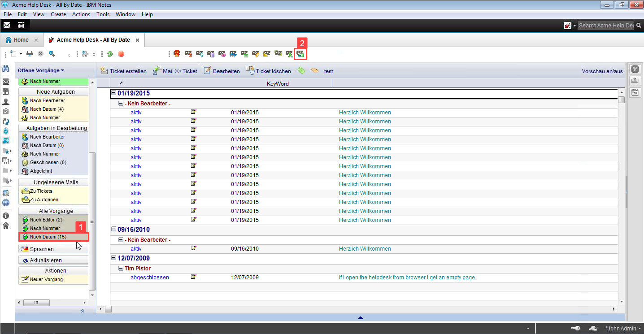This screenshot has width=644, height=334.
Task: Collapse the Tim Pistor category
Action: tap(121, 268)
